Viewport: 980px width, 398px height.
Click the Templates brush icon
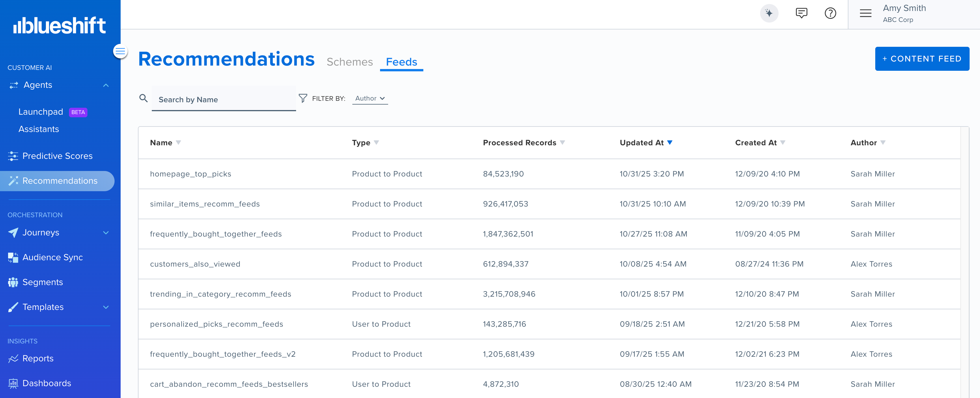point(13,307)
